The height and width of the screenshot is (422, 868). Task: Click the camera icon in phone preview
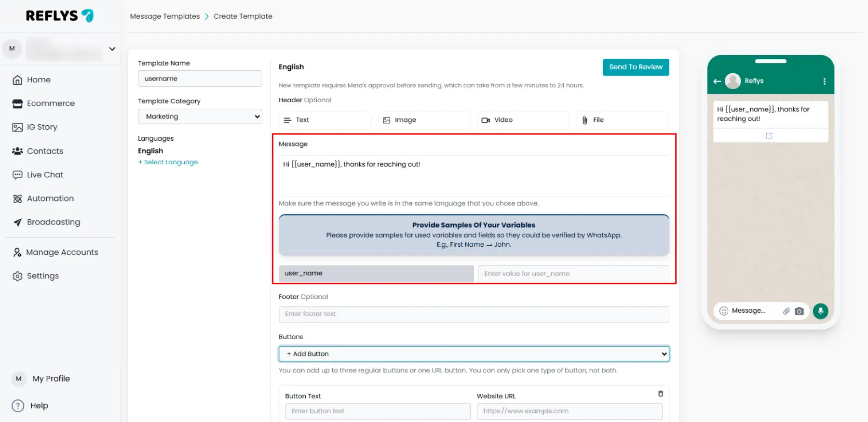tap(799, 311)
